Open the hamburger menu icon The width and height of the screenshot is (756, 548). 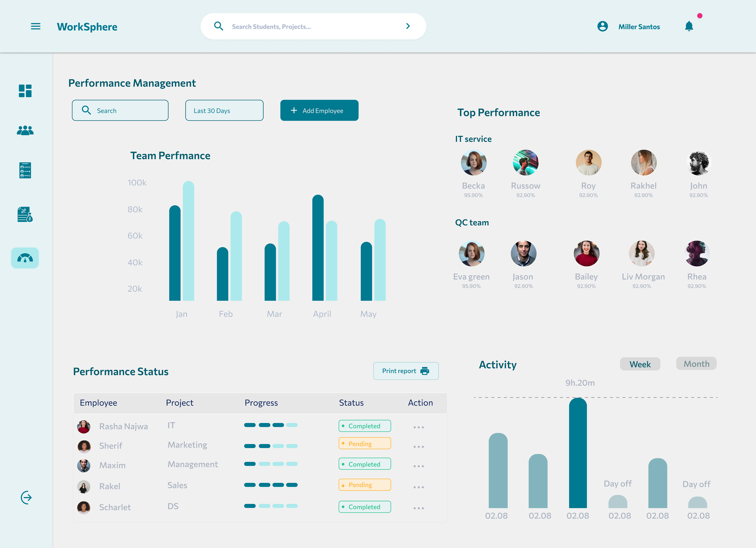(36, 26)
